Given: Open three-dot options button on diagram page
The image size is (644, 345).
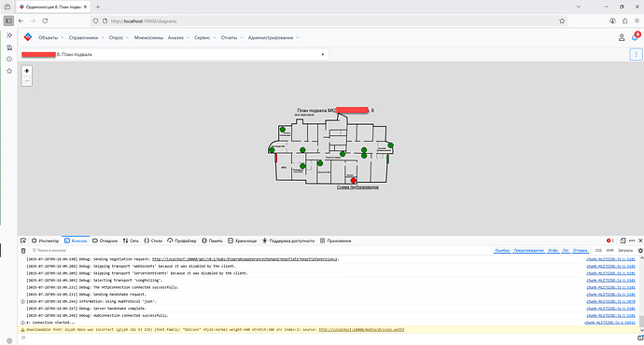Looking at the screenshot, I should pos(636,54).
